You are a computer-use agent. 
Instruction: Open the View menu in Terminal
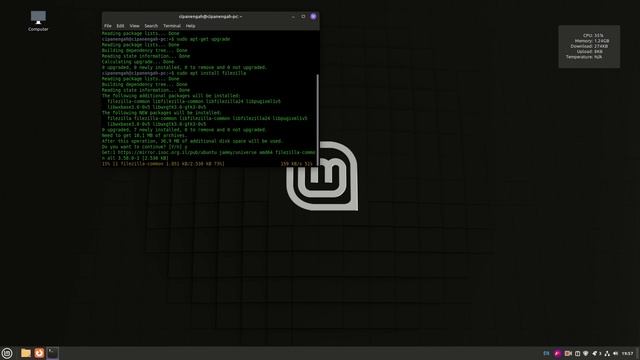(134, 26)
